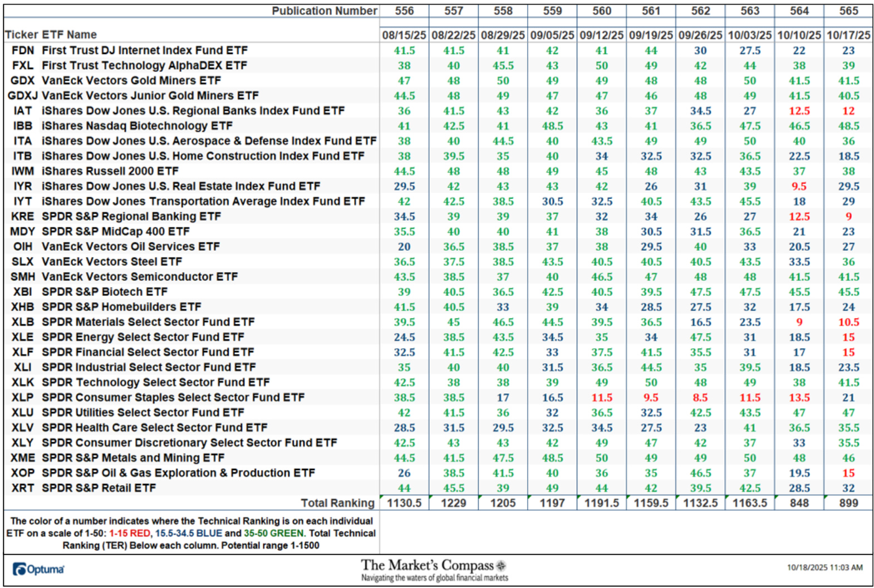The height and width of the screenshot is (588, 874).
Task: Click the FDN ticker cell
Action: pos(22,50)
